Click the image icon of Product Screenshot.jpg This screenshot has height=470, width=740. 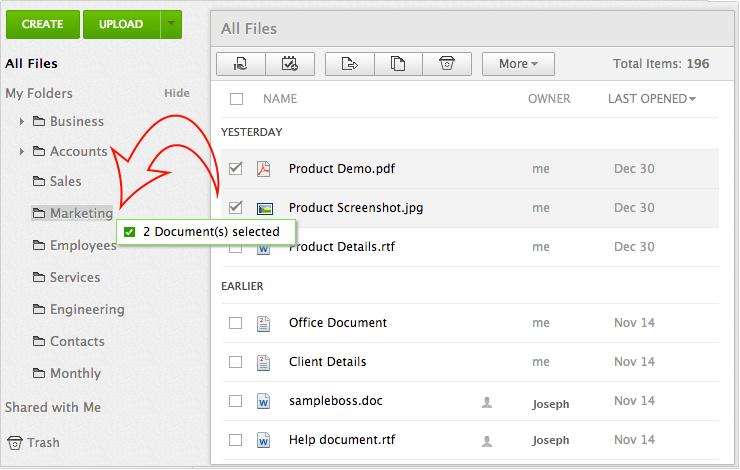pos(265,208)
